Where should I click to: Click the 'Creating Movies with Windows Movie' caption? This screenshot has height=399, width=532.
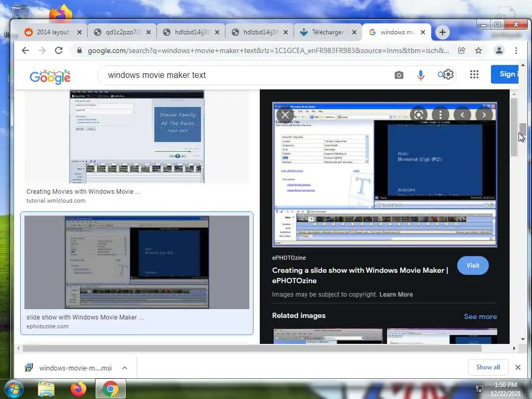tap(83, 192)
